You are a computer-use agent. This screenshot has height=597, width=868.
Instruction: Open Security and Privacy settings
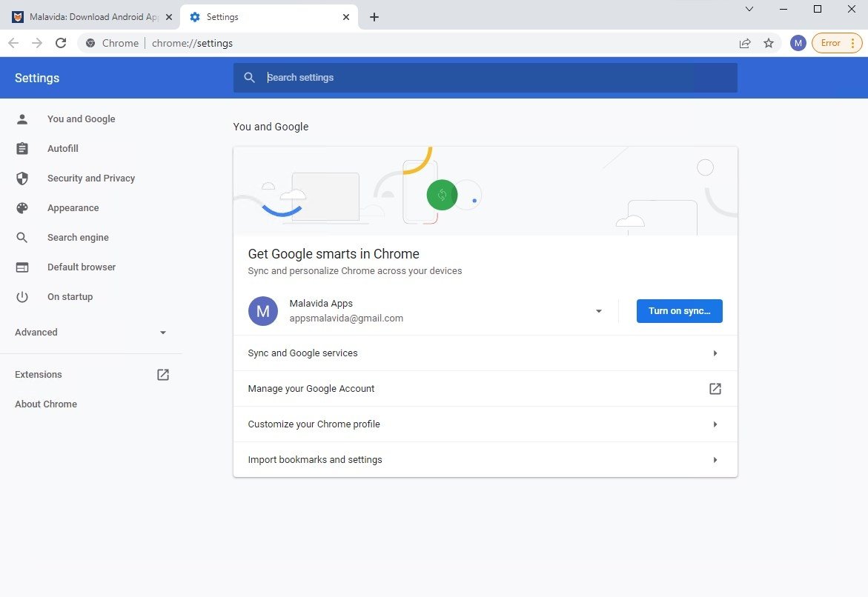coord(90,179)
